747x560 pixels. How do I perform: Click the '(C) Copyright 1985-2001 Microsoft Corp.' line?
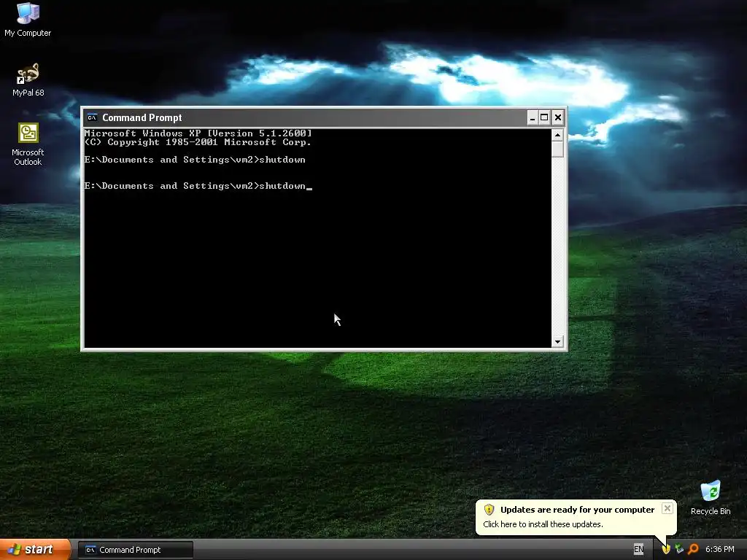198,142
